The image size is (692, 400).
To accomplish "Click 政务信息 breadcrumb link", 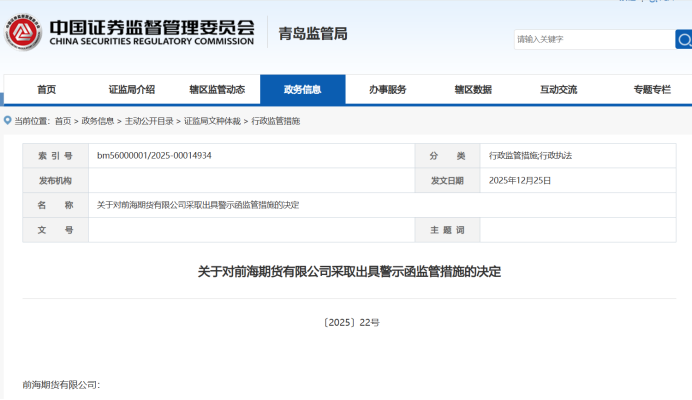I will [x=98, y=121].
